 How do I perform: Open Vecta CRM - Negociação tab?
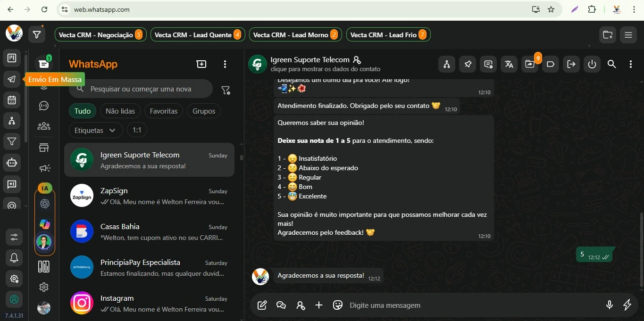(100, 35)
